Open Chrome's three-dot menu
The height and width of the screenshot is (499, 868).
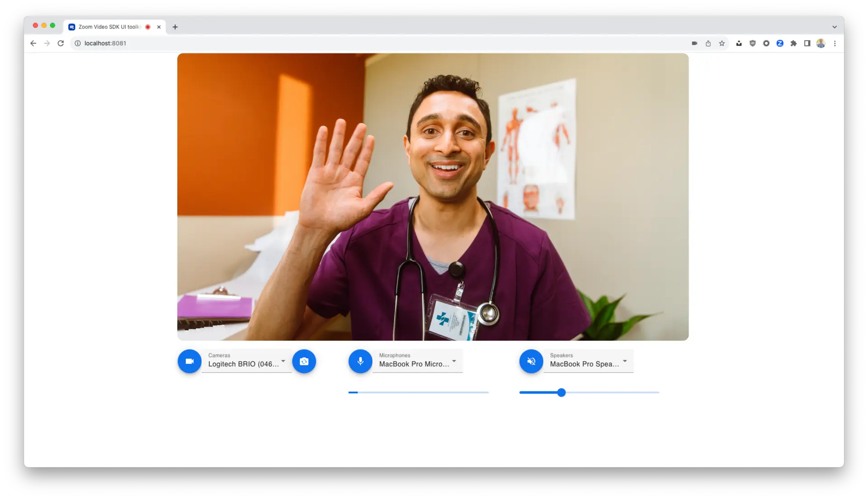[835, 43]
